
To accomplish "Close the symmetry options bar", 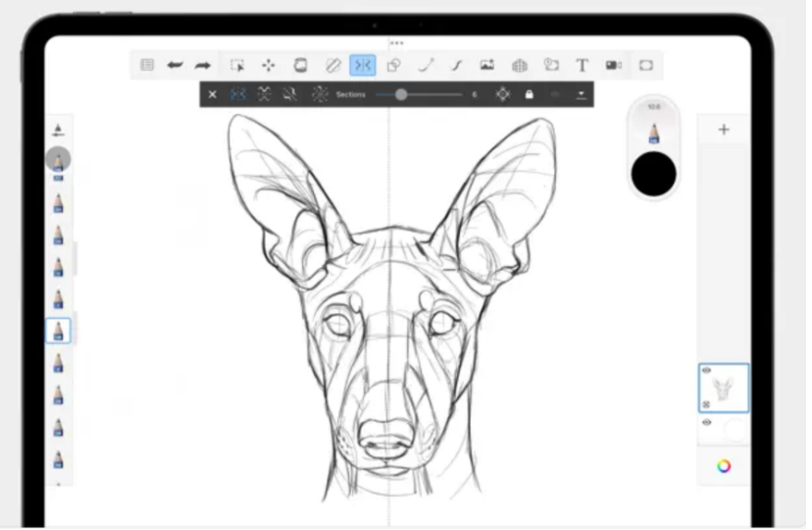I will [x=212, y=94].
